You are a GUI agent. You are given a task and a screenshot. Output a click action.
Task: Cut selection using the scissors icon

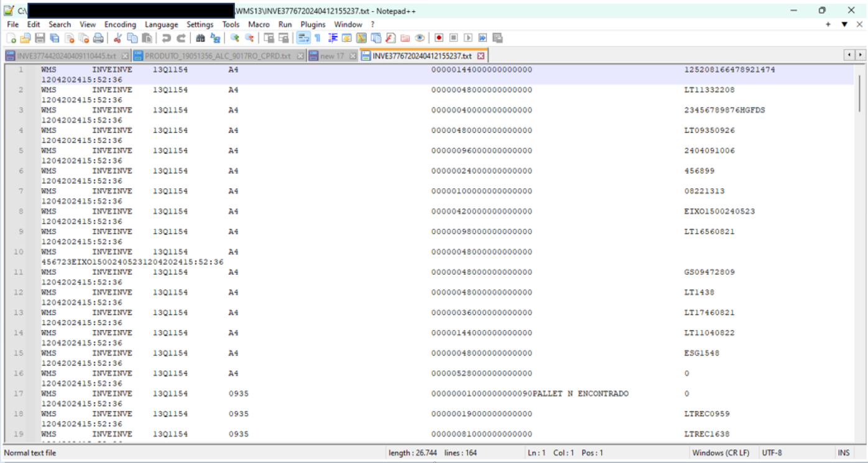(117, 38)
